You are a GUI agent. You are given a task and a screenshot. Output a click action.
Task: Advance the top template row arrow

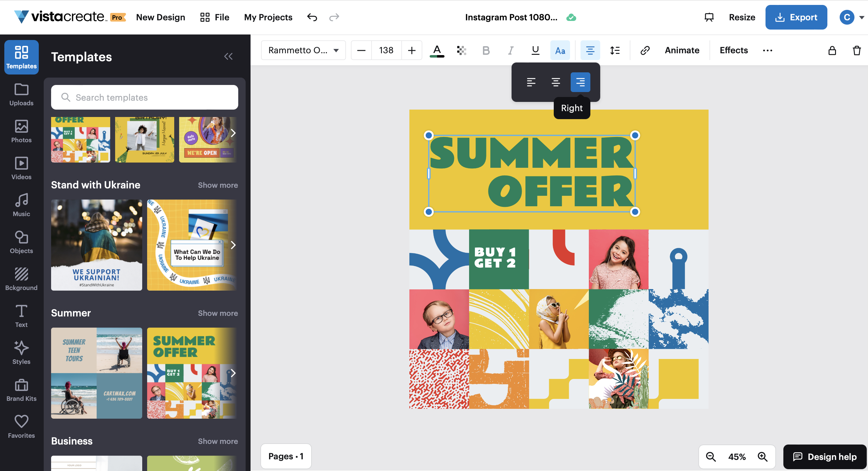(x=233, y=133)
